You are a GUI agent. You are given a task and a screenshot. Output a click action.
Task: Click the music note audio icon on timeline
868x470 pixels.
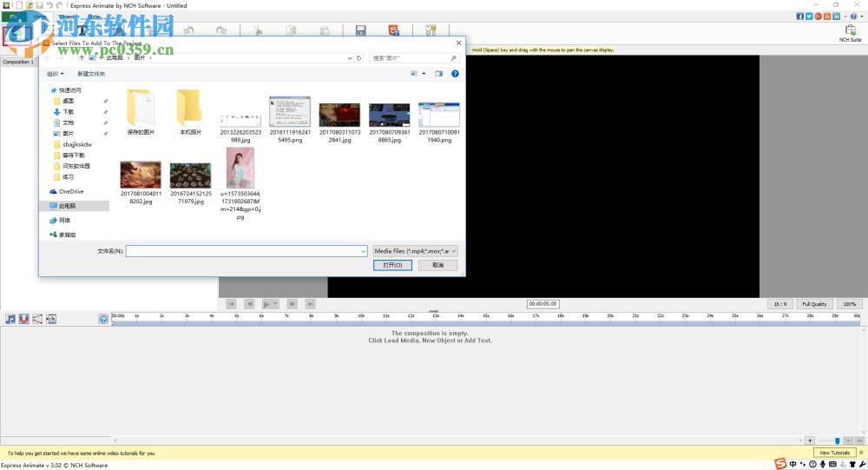point(10,319)
